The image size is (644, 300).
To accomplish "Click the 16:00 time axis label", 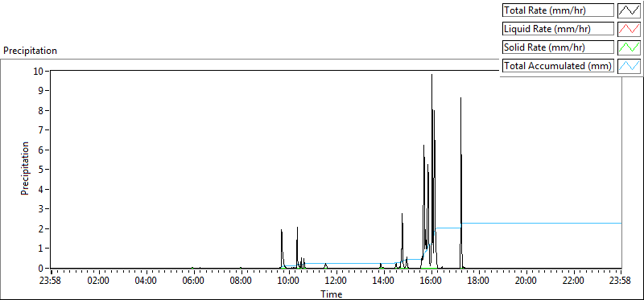I will pos(431,282).
